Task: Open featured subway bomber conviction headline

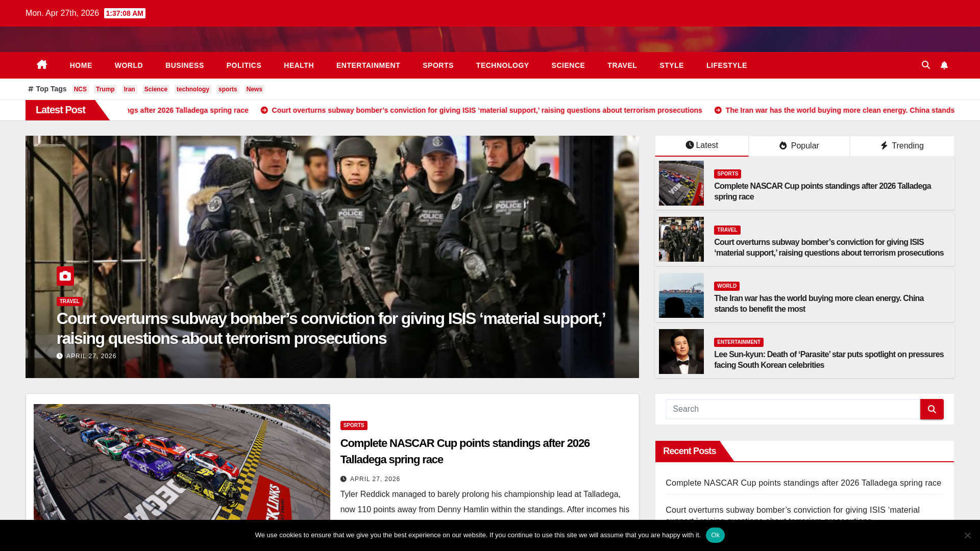Action: [x=331, y=328]
